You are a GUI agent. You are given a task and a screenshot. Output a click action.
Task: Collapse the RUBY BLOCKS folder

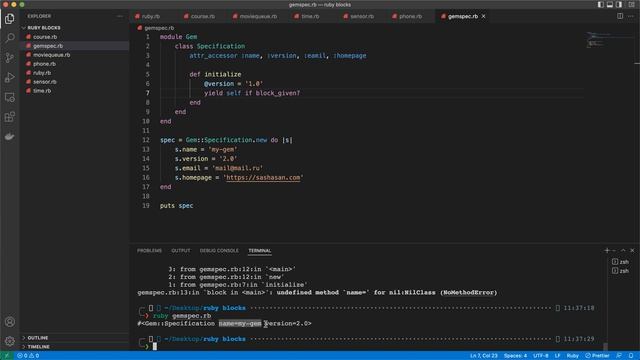pos(44,28)
